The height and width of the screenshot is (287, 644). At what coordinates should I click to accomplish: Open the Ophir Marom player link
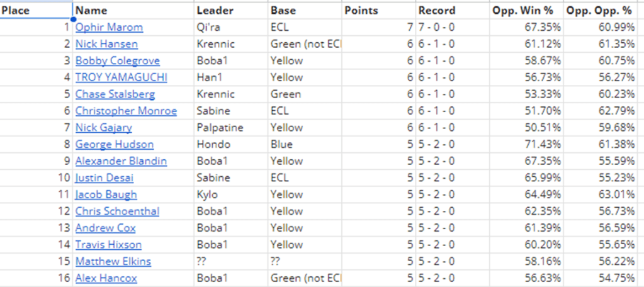point(109,27)
